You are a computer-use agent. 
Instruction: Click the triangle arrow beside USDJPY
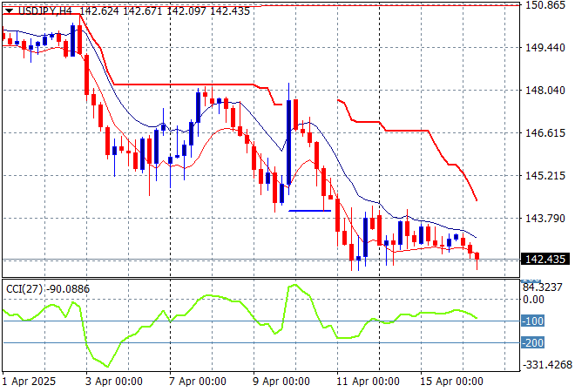(x=8, y=11)
